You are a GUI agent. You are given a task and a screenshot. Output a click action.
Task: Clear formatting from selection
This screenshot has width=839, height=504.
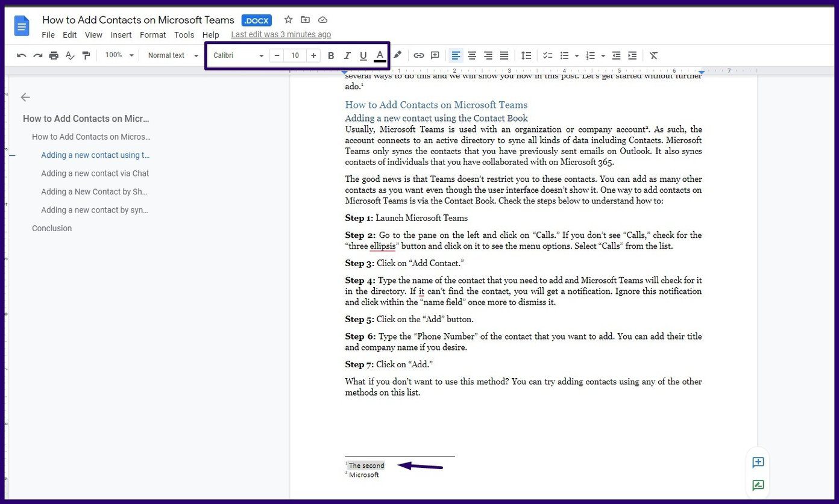point(654,55)
